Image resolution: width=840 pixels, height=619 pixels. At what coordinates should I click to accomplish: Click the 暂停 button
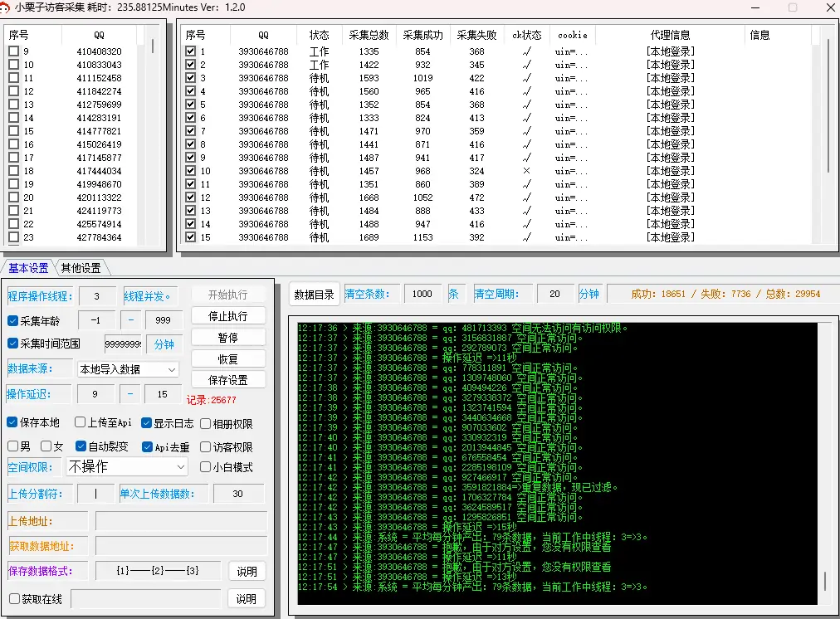pos(227,338)
